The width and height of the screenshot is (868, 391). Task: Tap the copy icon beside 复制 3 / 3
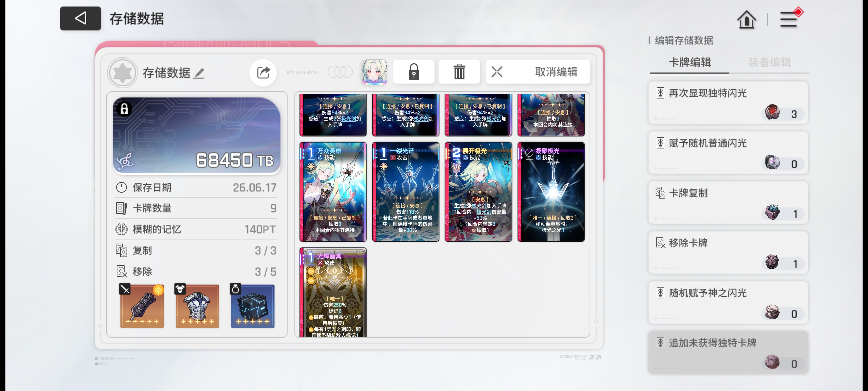coord(121,250)
